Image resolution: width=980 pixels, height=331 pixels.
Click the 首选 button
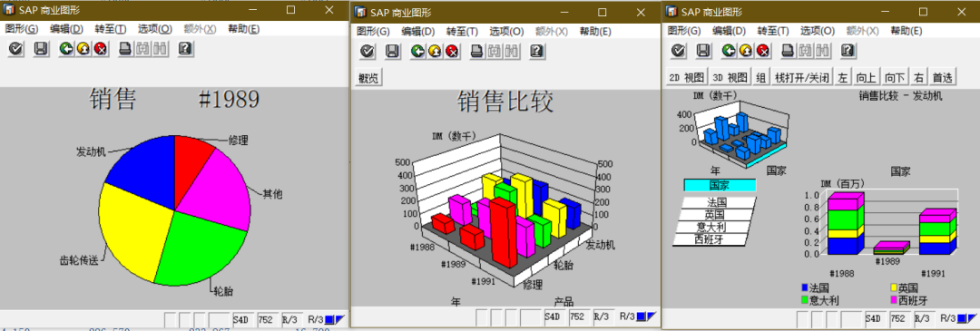tap(942, 77)
